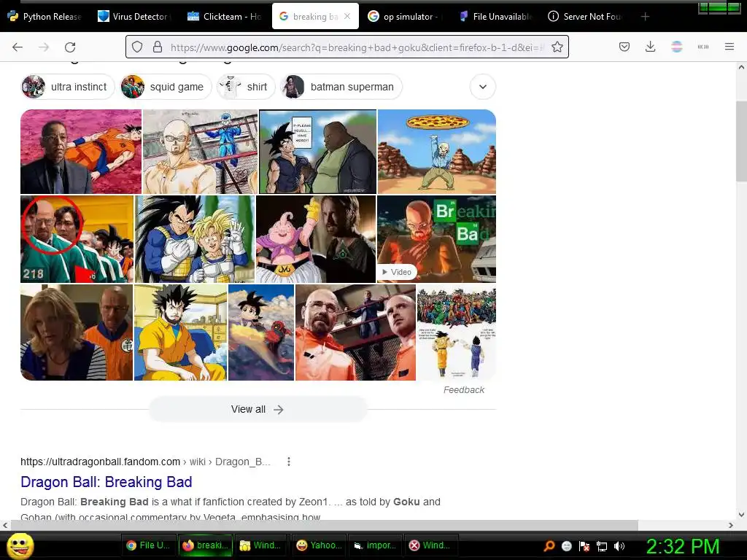This screenshot has height=560, width=747.
Task: Switch to Yahoo... taskbar item
Action: pyautogui.click(x=318, y=545)
